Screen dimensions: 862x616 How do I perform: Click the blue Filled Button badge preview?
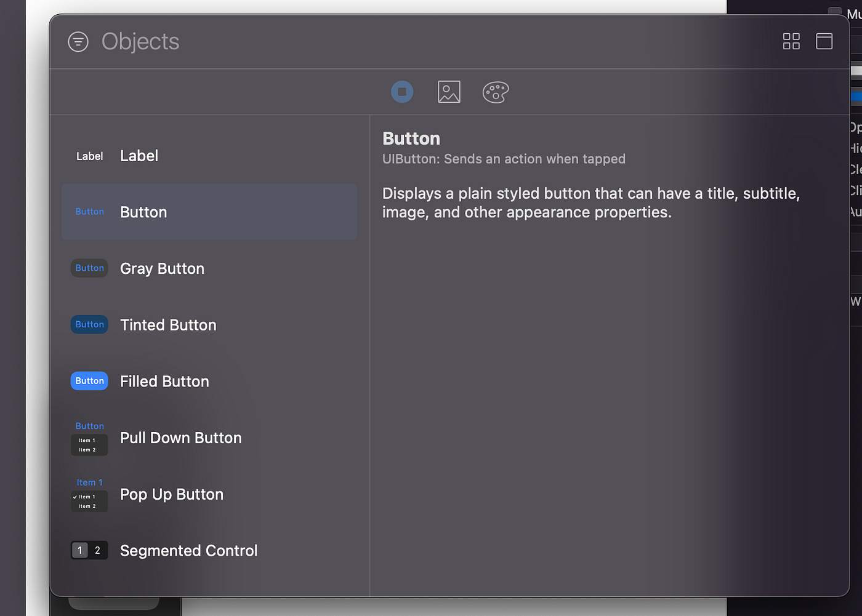point(89,380)
